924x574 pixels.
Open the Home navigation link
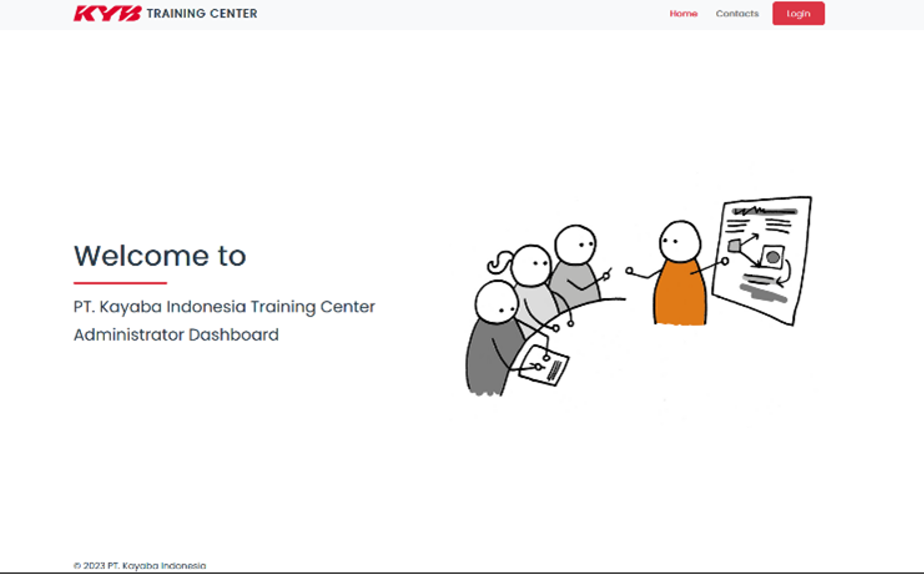(683, 13)
